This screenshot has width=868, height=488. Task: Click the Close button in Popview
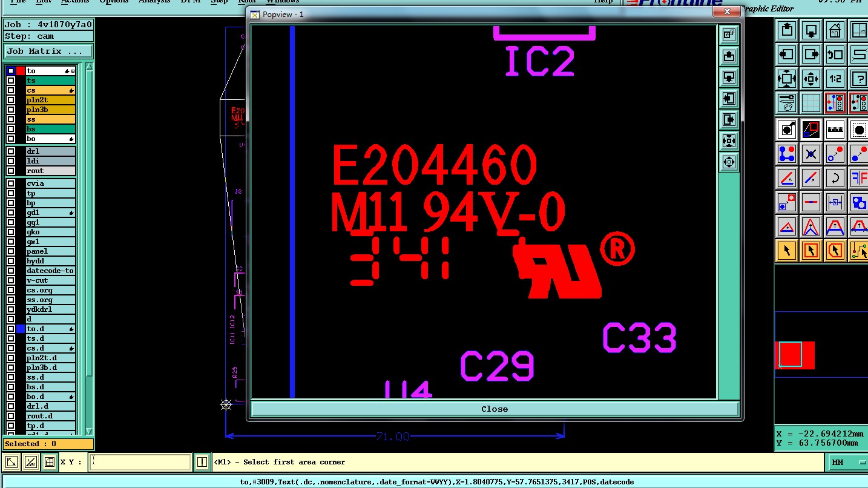[x=495, y=409]
